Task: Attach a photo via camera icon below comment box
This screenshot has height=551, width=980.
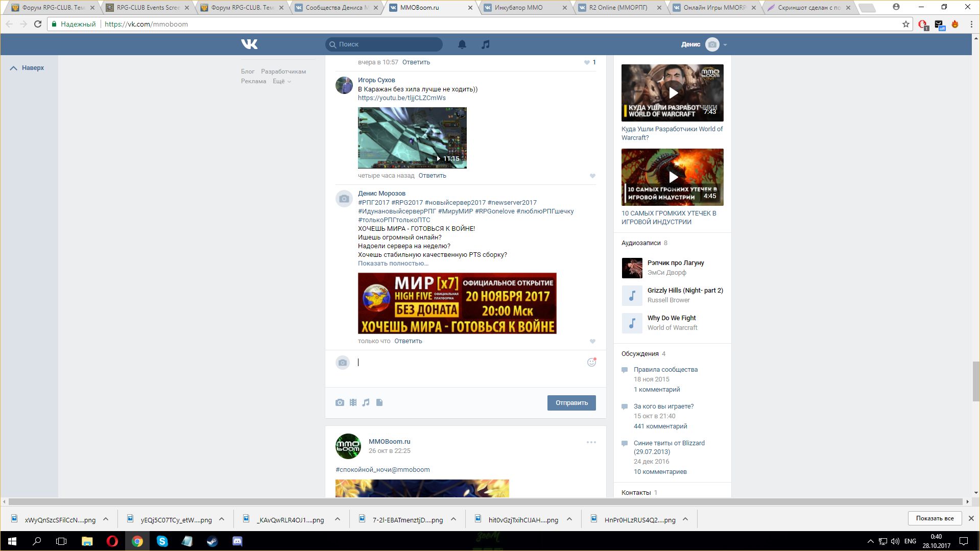Action: (x=340, y=402)
